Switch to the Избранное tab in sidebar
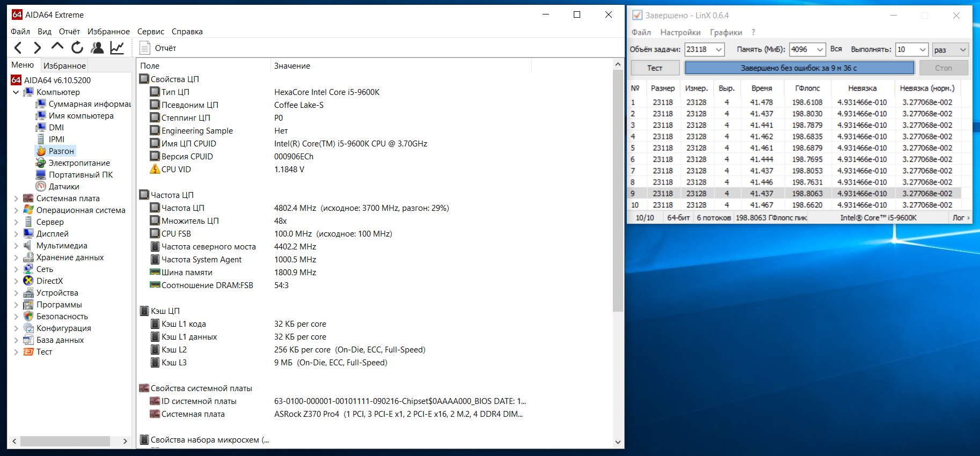Screen dimensions: 980x456 (64, 65)
